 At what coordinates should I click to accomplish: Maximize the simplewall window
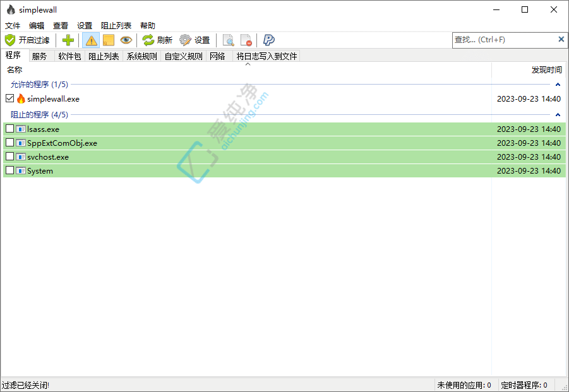pos(525,10)
